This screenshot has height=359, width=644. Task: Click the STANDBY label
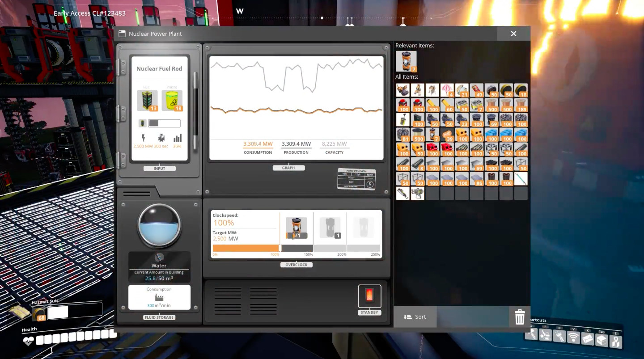tap(369, 313)
